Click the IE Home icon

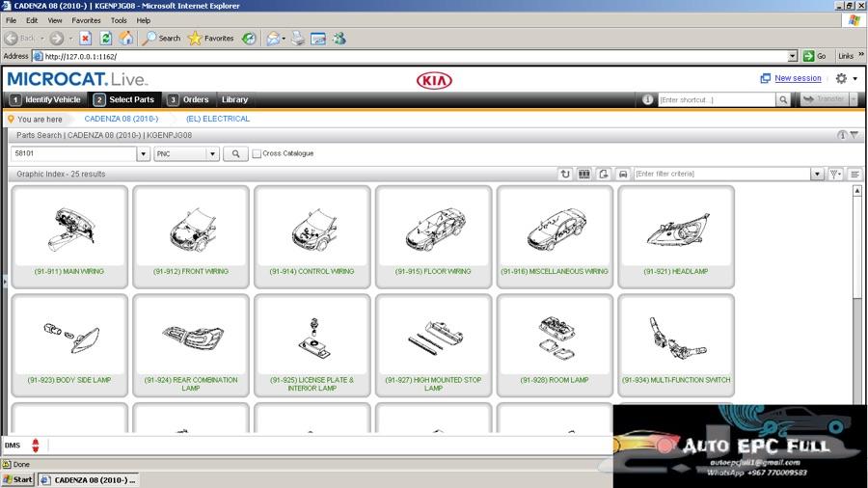point(126,39)
